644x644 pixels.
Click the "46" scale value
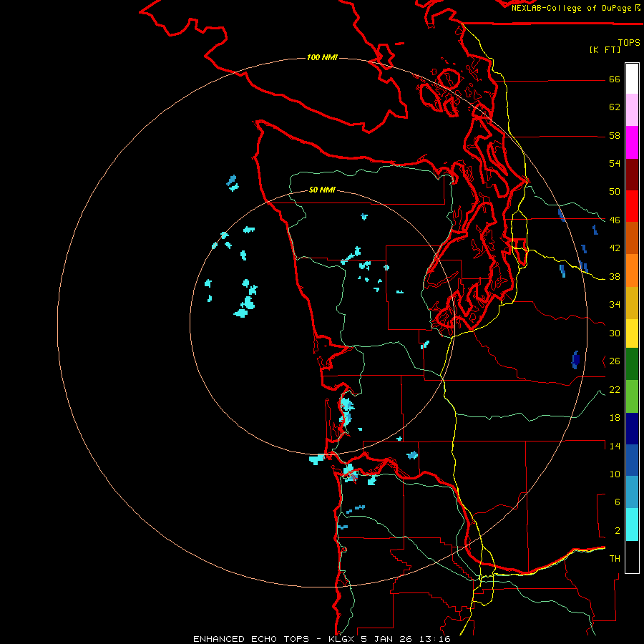coord(615,220)
